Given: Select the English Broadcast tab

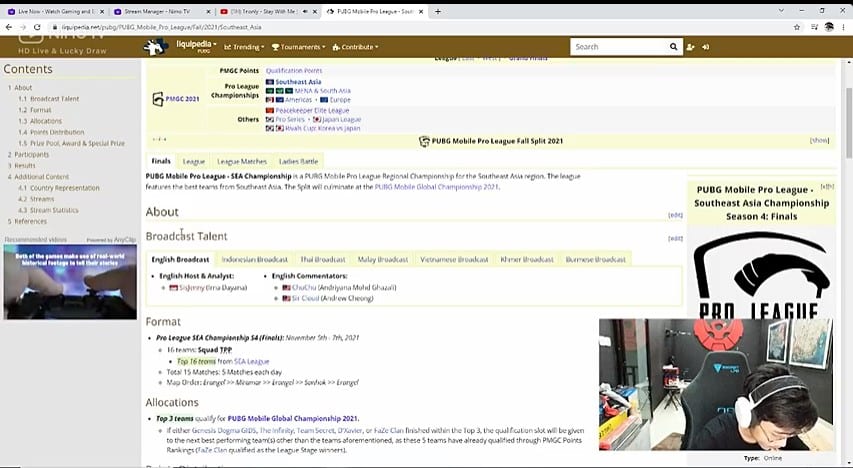Looking at the screenshot, I should [x=180, y=259].
